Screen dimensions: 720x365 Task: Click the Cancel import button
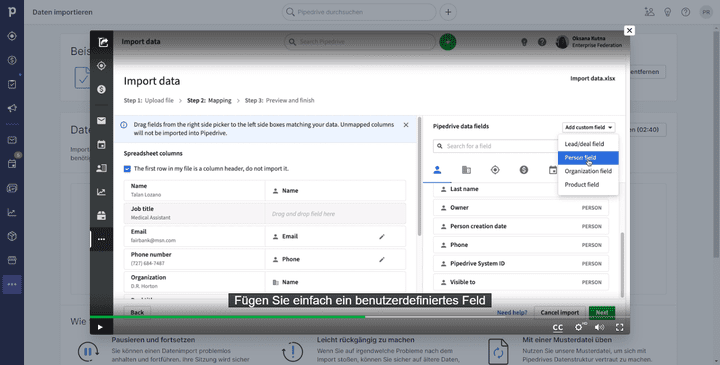[560, 312]
